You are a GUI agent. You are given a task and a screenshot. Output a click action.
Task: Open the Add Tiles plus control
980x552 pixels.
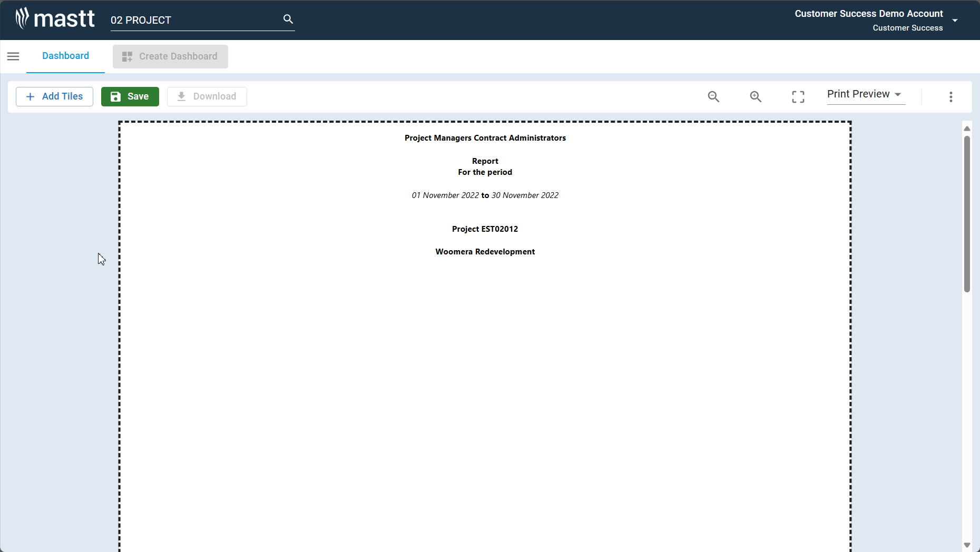pos(31,96)
